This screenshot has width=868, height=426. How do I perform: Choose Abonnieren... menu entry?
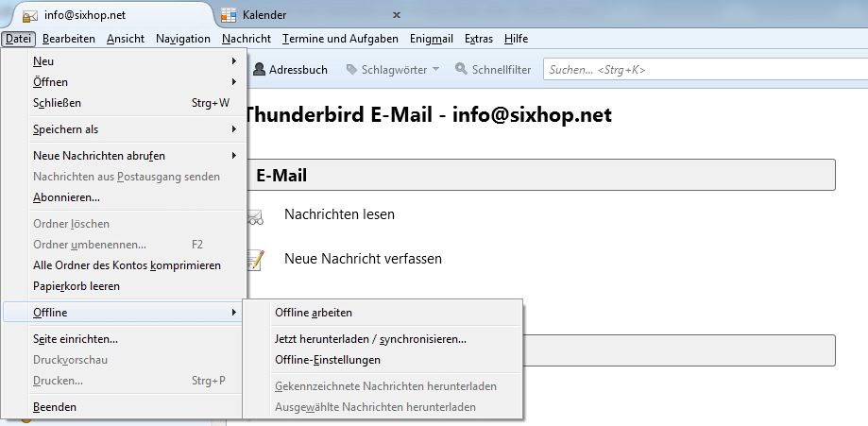coord(124,197)
